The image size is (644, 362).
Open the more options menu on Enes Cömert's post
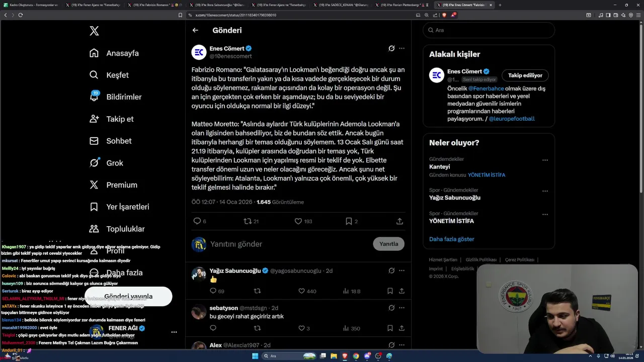(x=401, y=48)
